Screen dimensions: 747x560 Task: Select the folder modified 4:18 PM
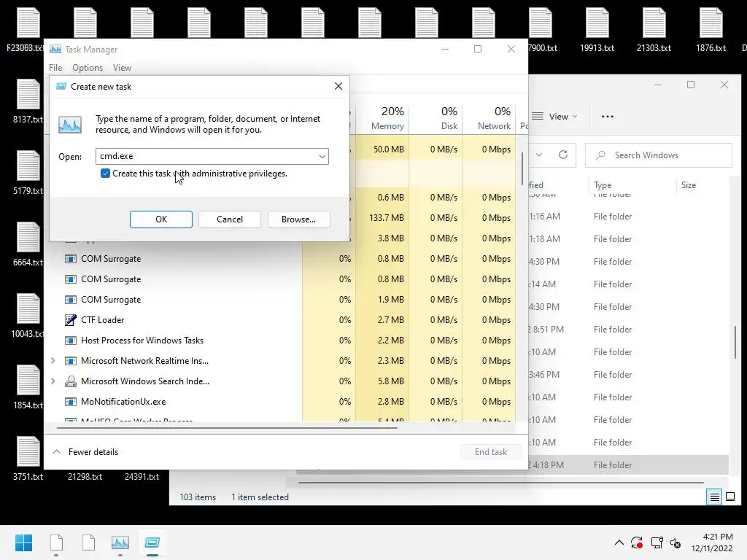coord(628,464)
